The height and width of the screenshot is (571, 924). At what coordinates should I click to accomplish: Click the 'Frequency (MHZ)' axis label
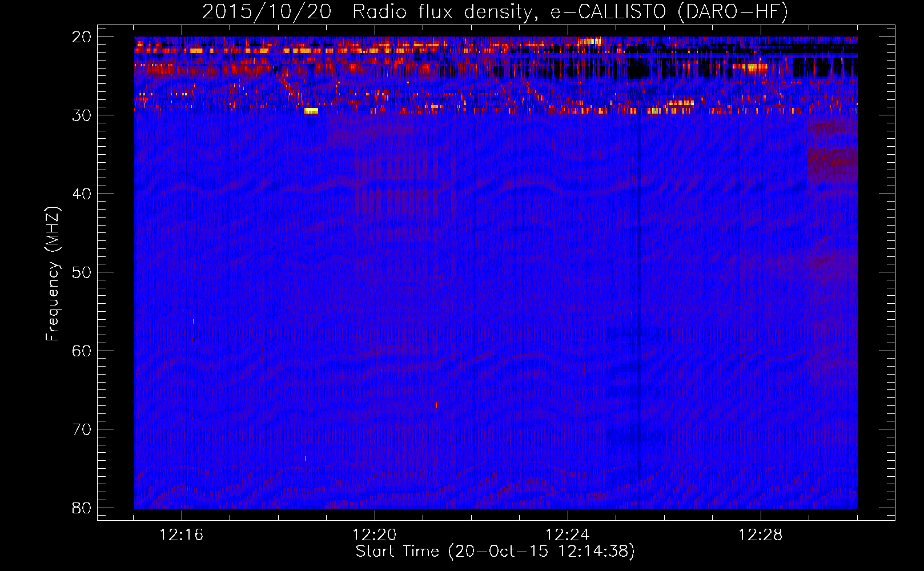[53, 274]
